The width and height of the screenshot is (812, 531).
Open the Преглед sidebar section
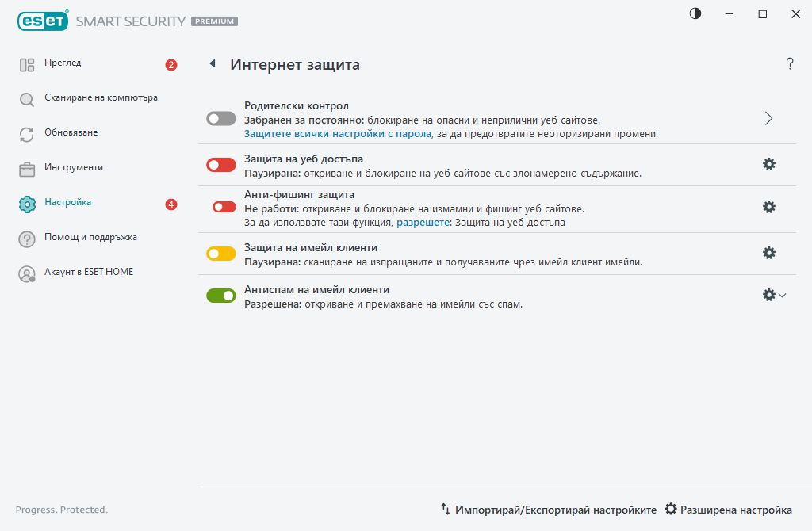click(x=63, y=63)
